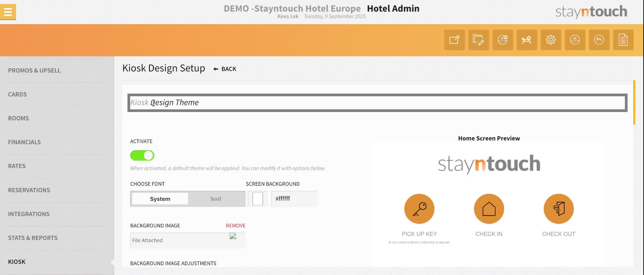Click the upload circle with star icon
644x275 pixels.
[x=503, y=40]
